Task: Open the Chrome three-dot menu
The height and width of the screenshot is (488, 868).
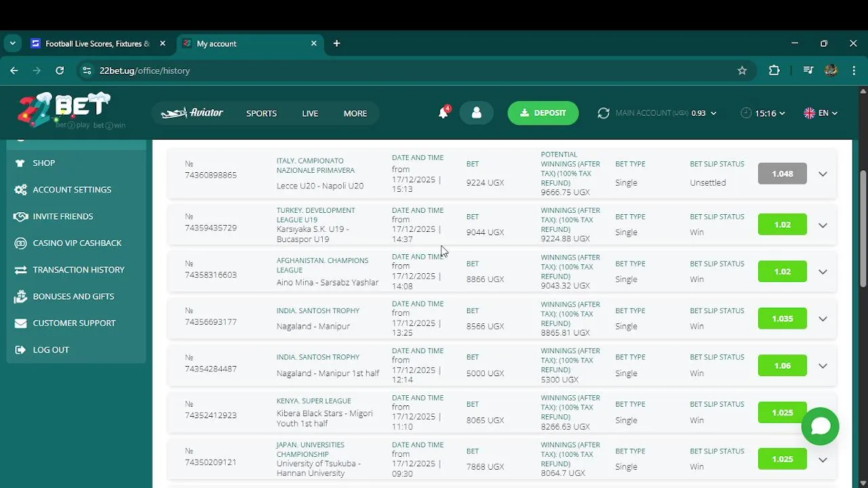Action: 853,70
